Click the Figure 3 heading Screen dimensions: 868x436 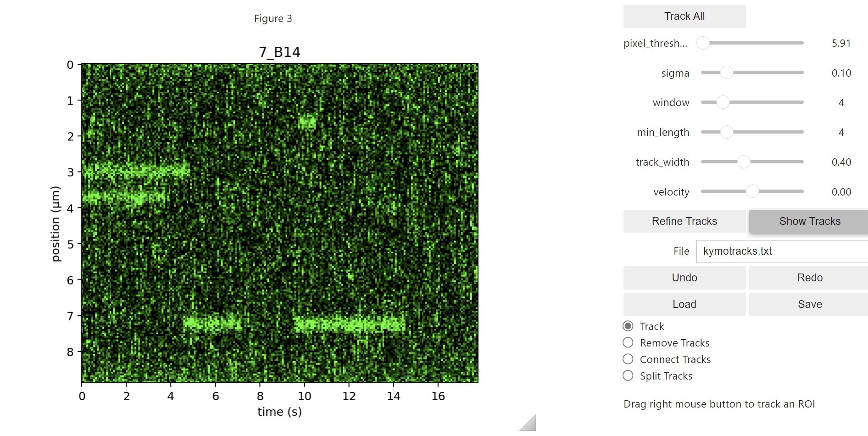pos(273,18)
